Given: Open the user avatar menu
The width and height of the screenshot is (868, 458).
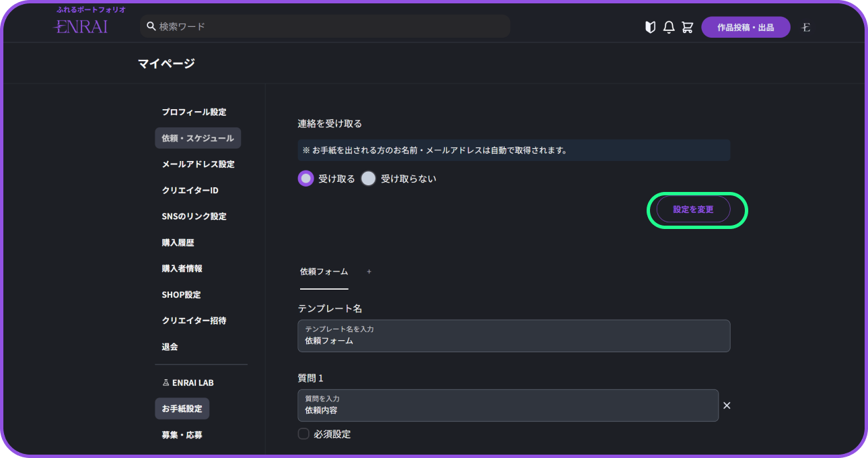Looking at the screenshot, I should pyautogui.click(x=806, y=28).
